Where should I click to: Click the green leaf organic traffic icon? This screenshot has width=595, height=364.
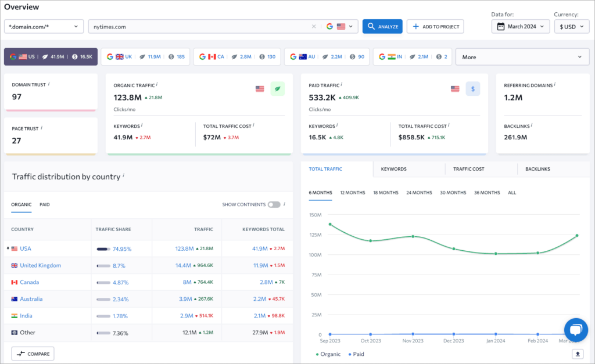[x=278, y=89]
